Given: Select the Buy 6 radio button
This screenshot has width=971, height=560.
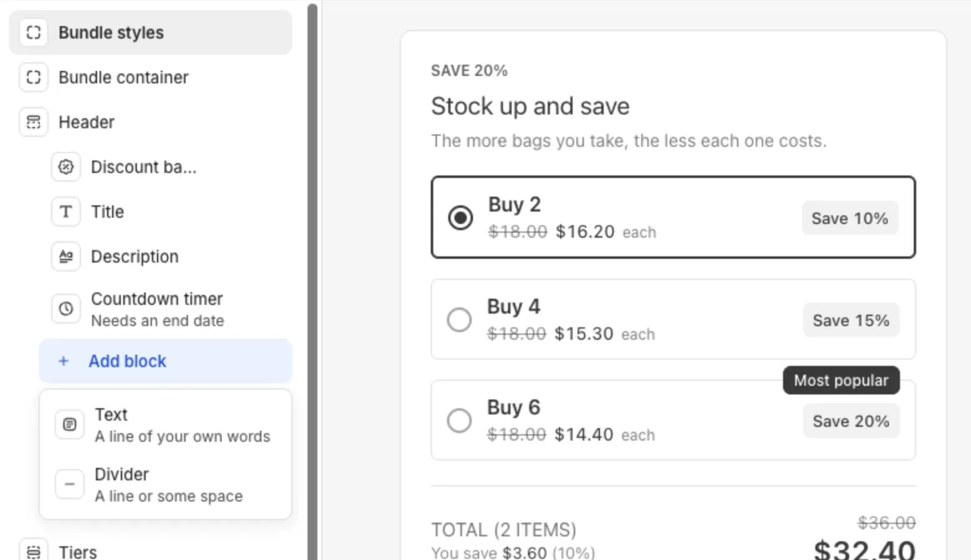Looking at the screenshot, I should coord(459,420).
